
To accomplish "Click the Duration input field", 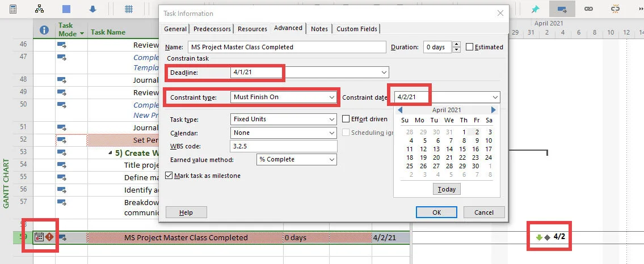I will coord(437,47).
